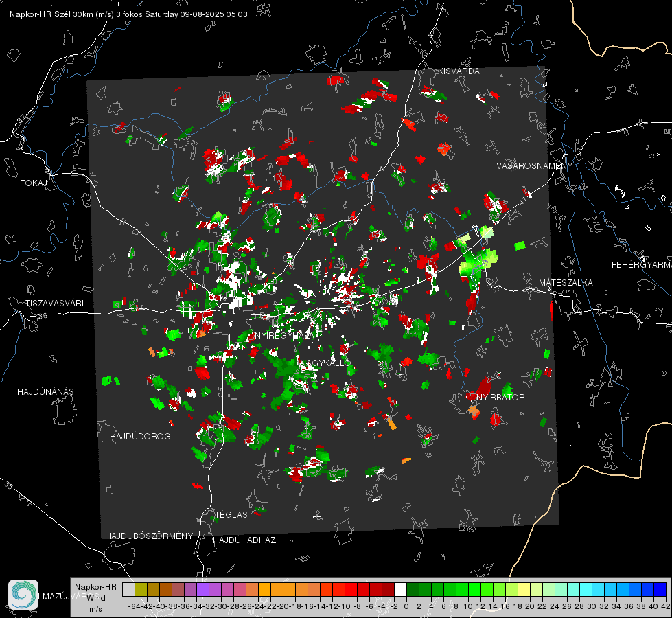
Task: Click the TOKAJ town label
Action: coord(34,183)
